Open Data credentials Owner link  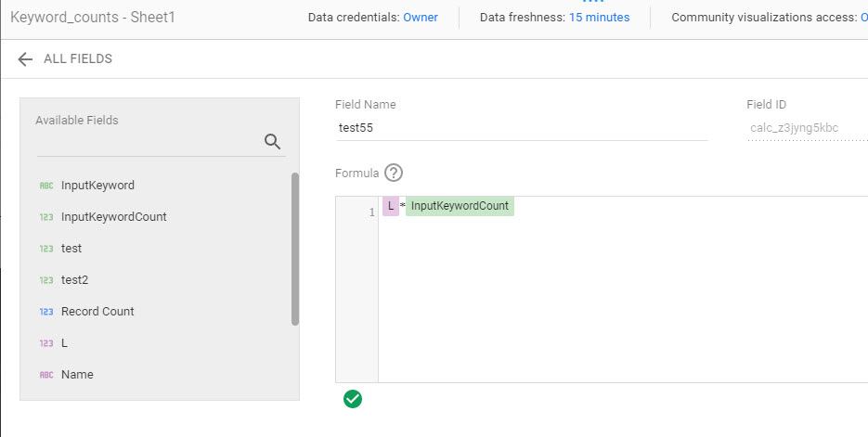click(421, 17)
